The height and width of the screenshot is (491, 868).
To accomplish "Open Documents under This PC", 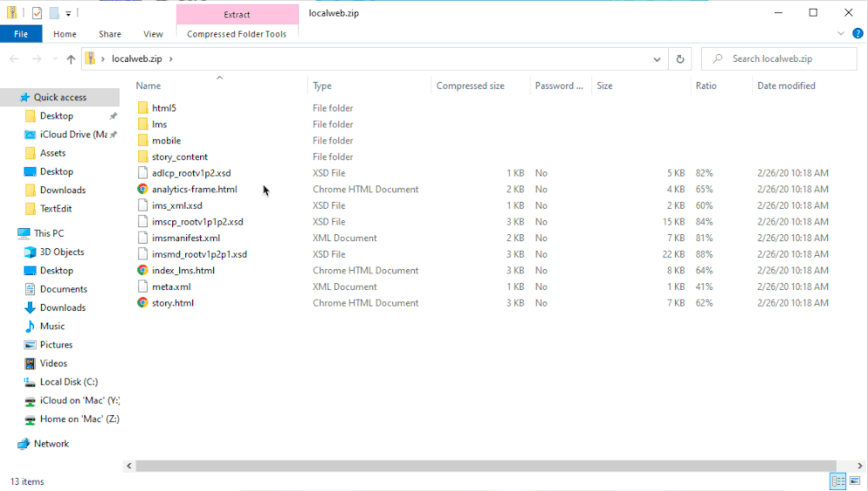I will (x=63, y=289).
